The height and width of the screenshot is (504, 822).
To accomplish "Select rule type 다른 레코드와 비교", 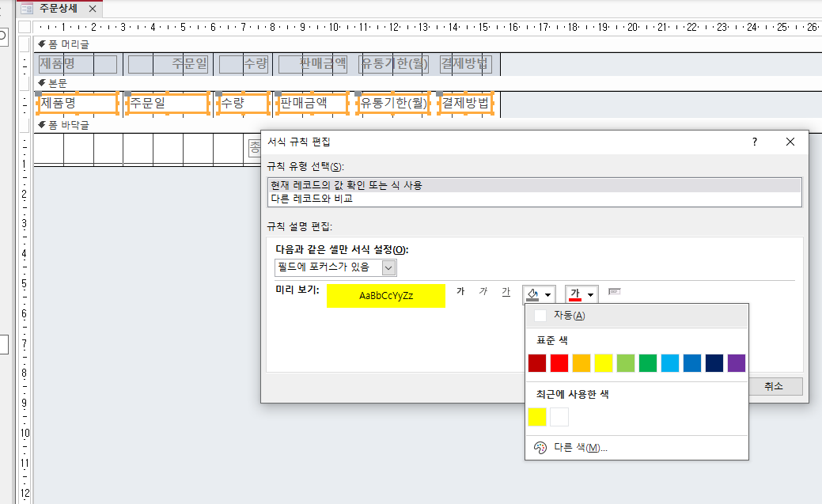I will (312, 199).
